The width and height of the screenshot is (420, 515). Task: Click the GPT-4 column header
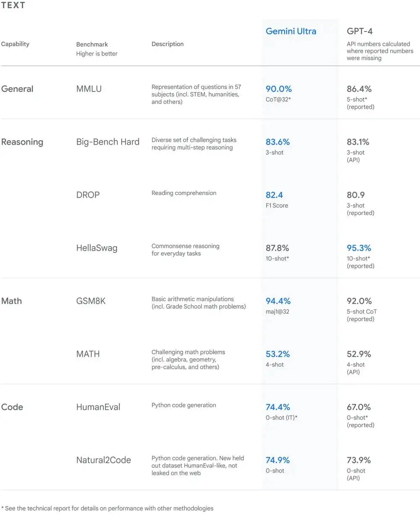coord(360,31)
